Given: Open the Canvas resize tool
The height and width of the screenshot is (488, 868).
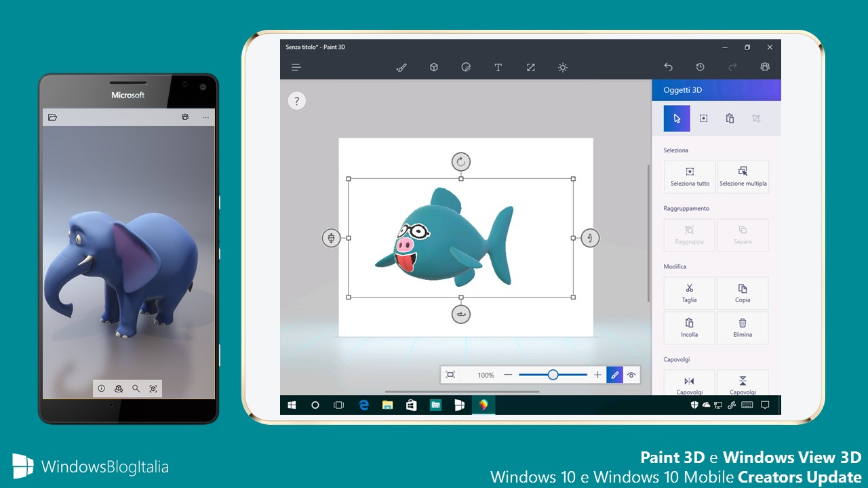Looking at the screenshot, I should (531, 67).
